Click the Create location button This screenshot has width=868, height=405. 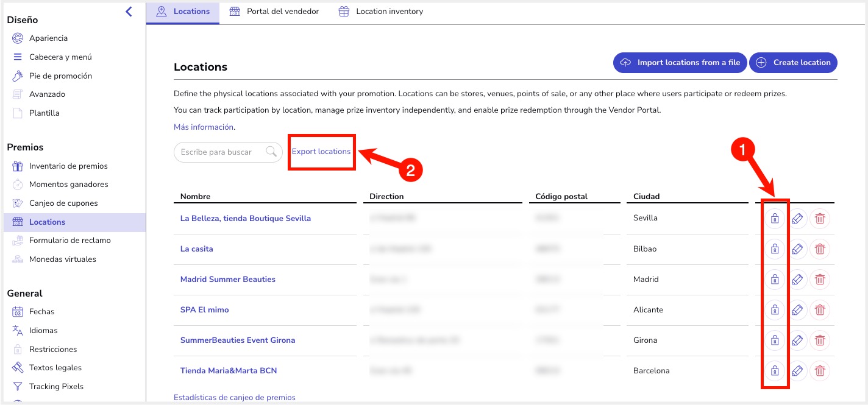click(x=793, y=62)
